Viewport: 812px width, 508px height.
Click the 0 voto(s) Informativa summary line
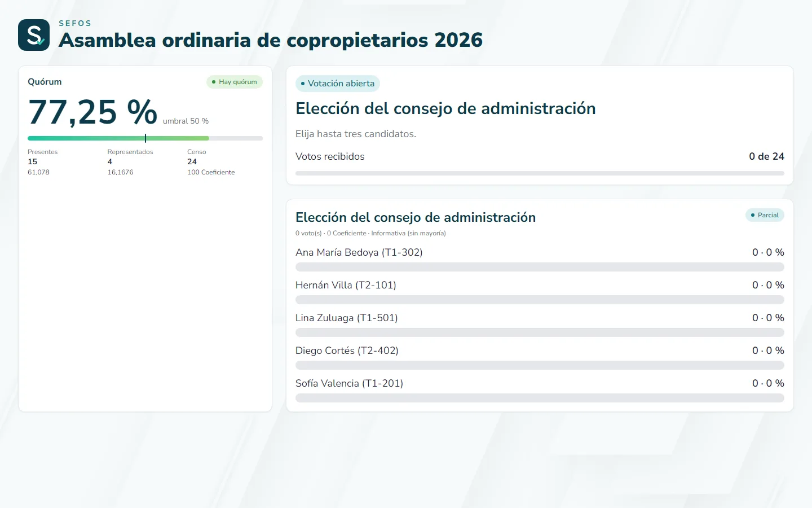(x=370, y=233)
